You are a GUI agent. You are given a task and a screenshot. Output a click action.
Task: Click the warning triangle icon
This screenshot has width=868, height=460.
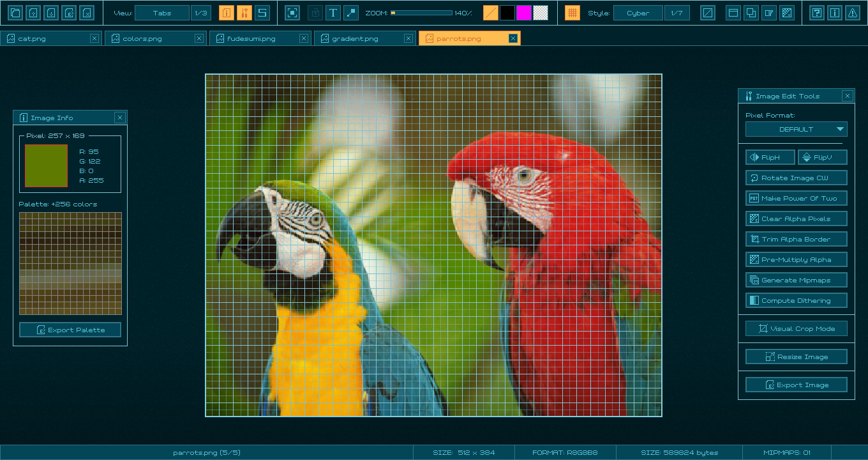(853, 12)
